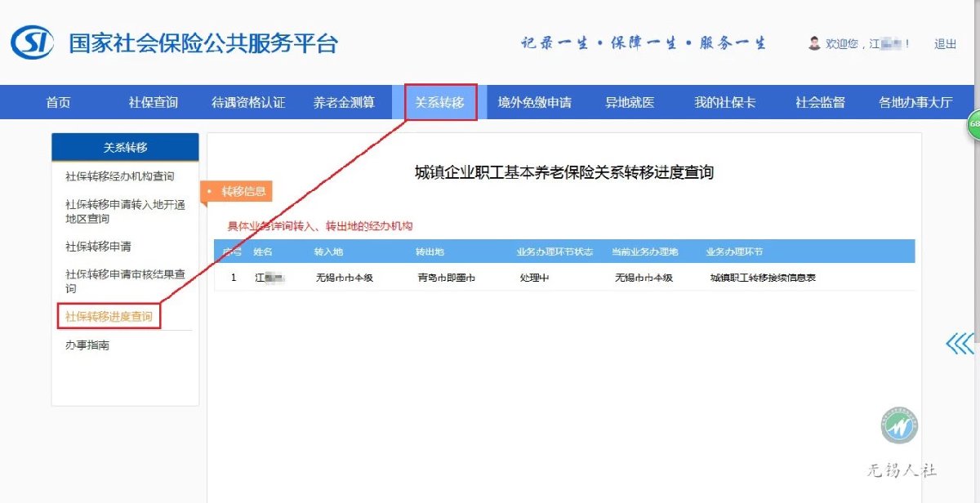Click the 转入地 column header
980x503 pixels.
[x=328, y=251]
